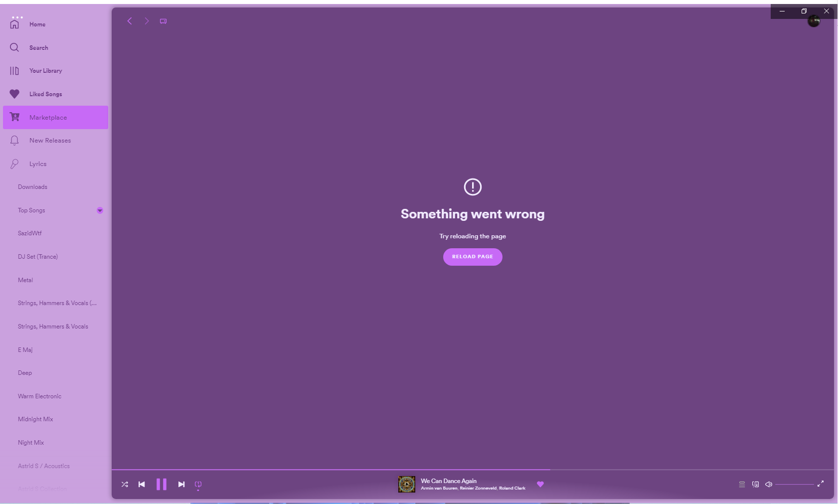838x504 pixels.
Task: Open Your Library from the sidebar icon
Action: (14, 70)
